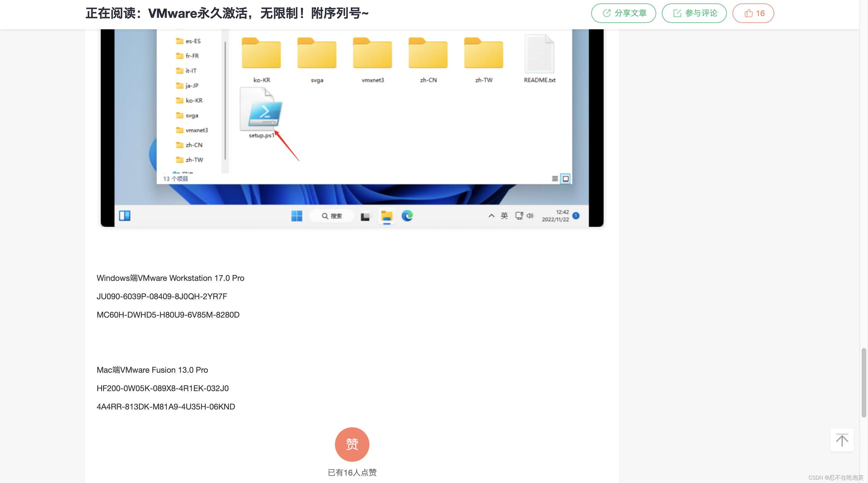Select svga in the folder tree
The width and height of the screenshot is (868, 483).
click(x=187, y=115)
